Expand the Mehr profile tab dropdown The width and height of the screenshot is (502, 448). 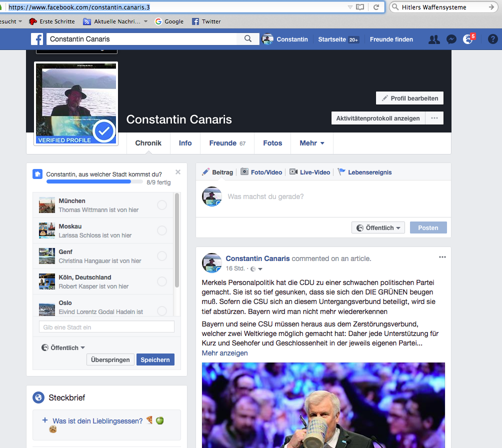click(x=312, y=143)
